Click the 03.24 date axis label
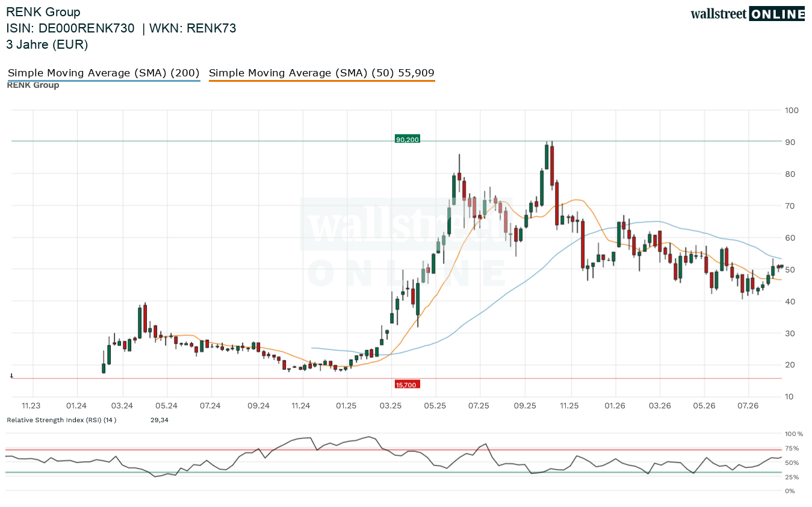Viewport: 812px width, 507px height. pyautogui.click(x=122, y=406)
